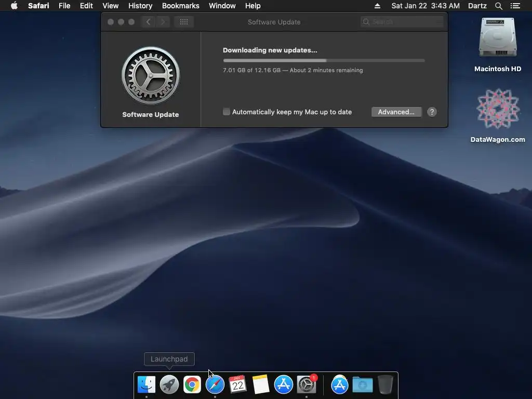The width and height of the screenshot is (532, 399).
Task: Open the Bookmarks menu
Action: click(x=180, y=6)
